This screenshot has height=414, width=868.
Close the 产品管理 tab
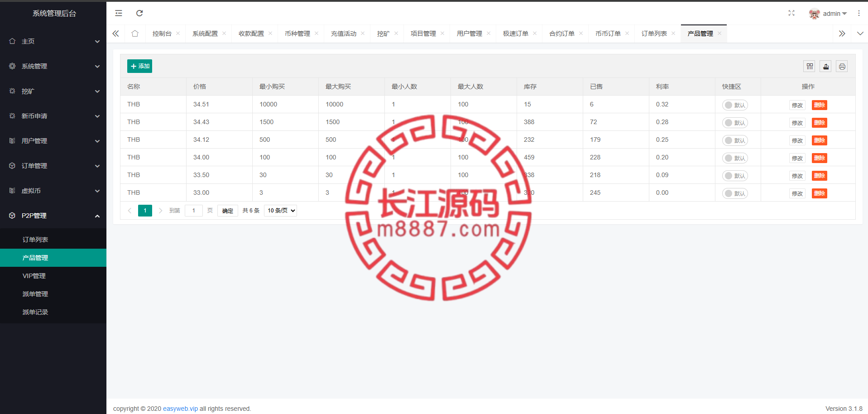(719, 34)
